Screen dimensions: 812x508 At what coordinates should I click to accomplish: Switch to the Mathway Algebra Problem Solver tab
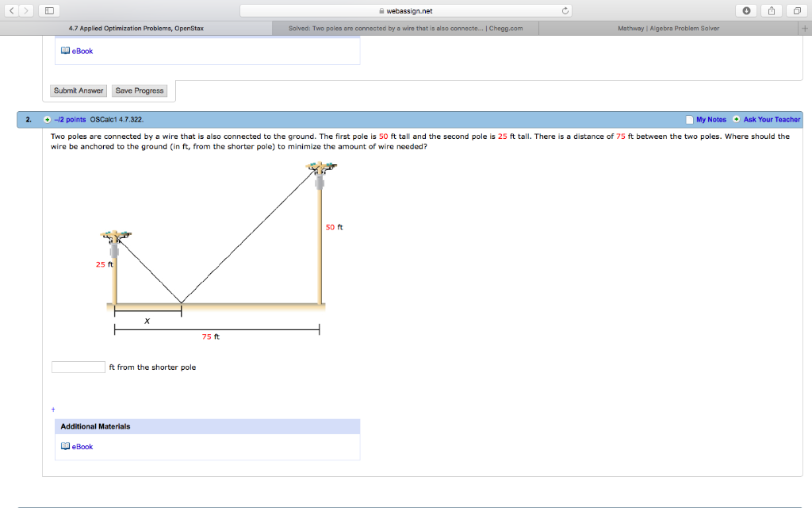[x=672, y=28]
